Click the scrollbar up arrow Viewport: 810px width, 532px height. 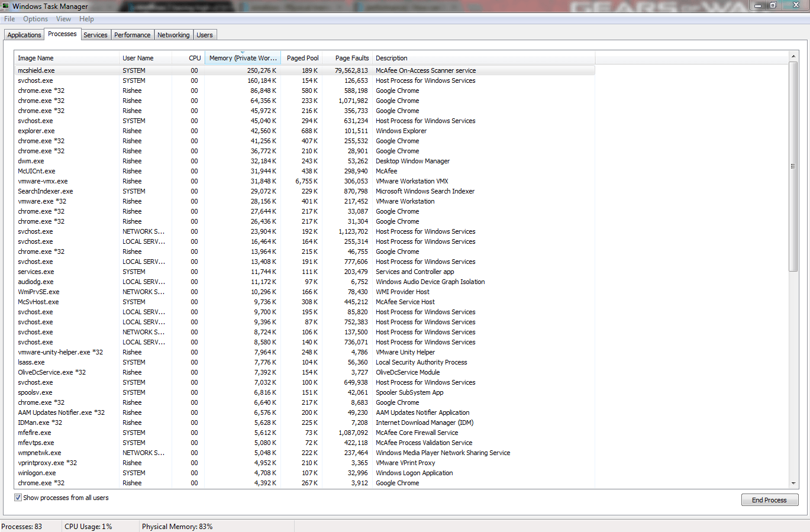(x=793, y=57)
